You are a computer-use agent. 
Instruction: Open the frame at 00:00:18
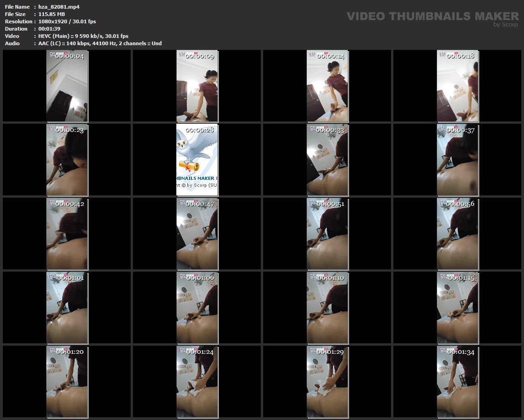pyautogui.click(x=457, y=86)
